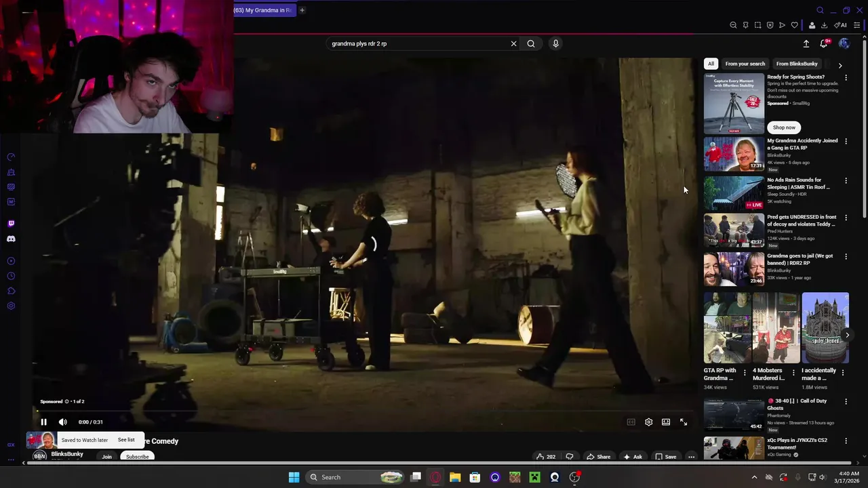Click the YouTube create upload icon
This screenshot has width=868, height=488.
tap(806, 43)
